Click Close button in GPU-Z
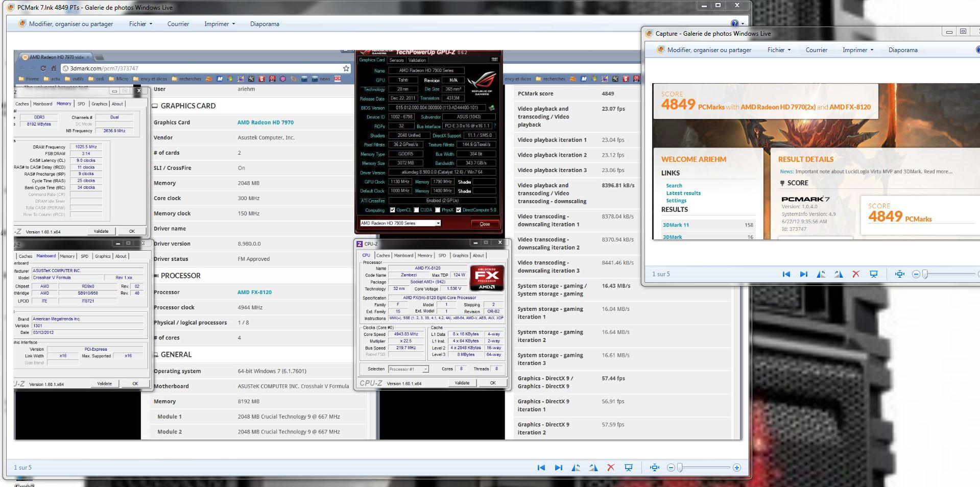The width and height of the screenshot is (980, 487). pos(485,224)
